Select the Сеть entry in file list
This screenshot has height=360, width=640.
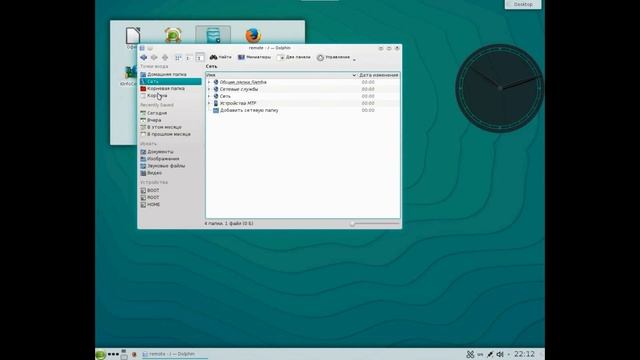[225, 96]
